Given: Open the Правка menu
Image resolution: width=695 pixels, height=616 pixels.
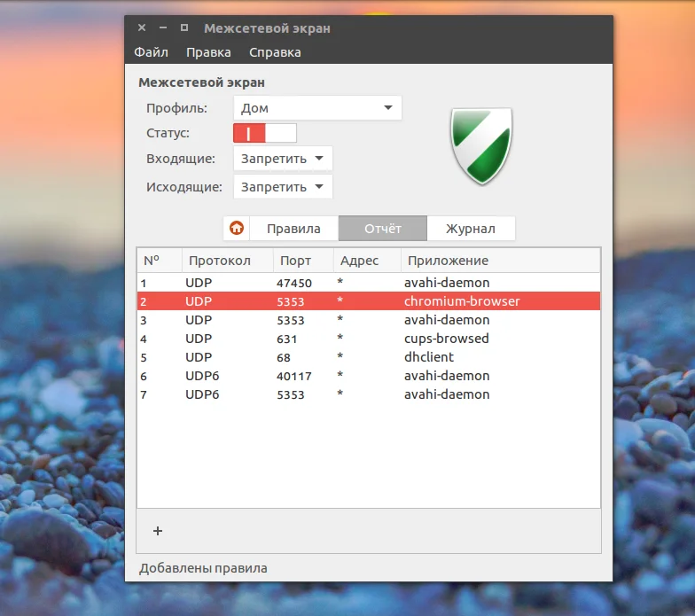Looking at the screenshot, I should (208, 52).
